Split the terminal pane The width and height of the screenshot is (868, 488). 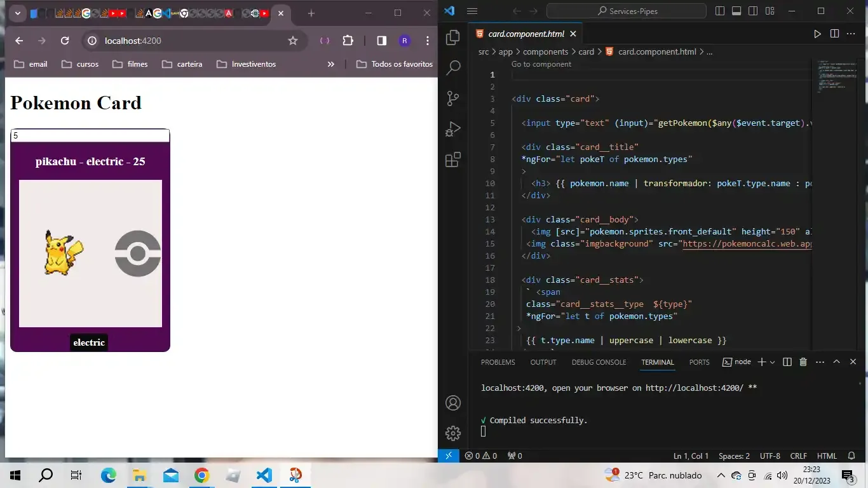click(787, 362)
